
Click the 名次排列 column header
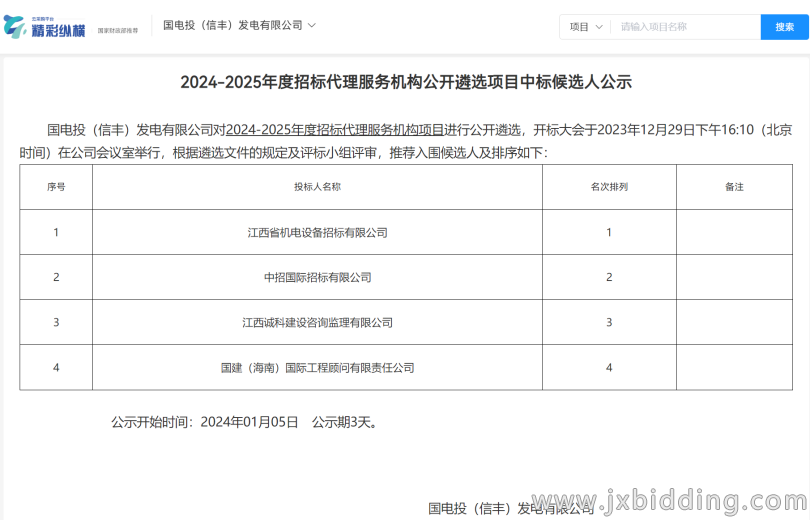[x=609, y=187]
